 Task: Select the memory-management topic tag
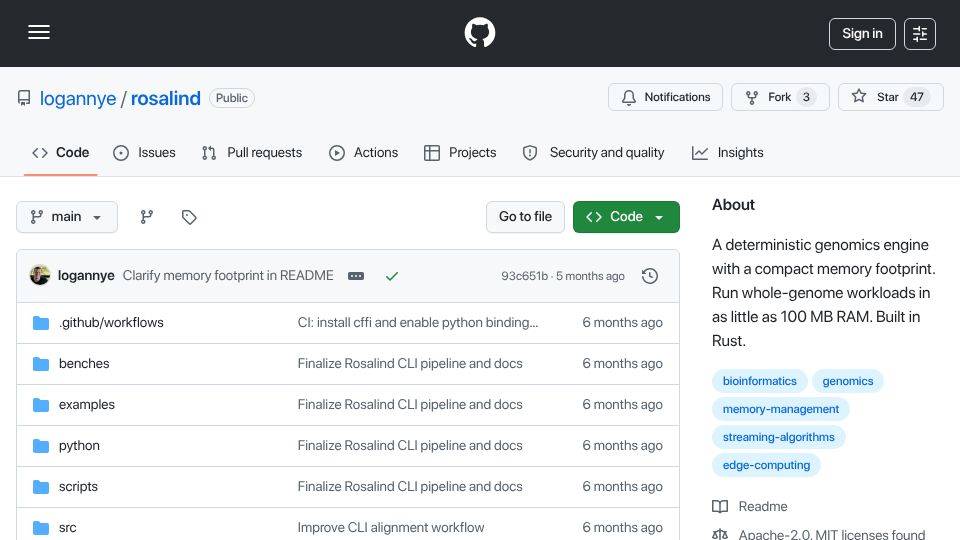(781, 409)
